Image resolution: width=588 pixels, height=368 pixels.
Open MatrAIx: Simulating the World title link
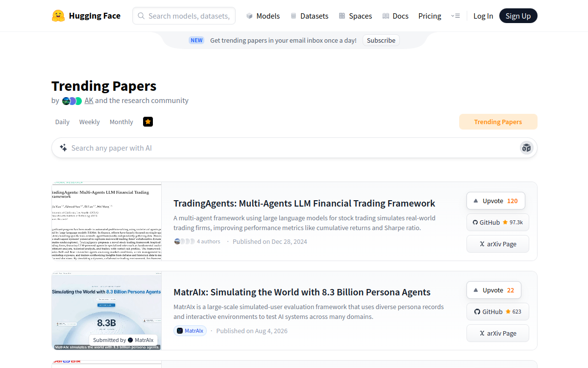click(x=302, y=292)
